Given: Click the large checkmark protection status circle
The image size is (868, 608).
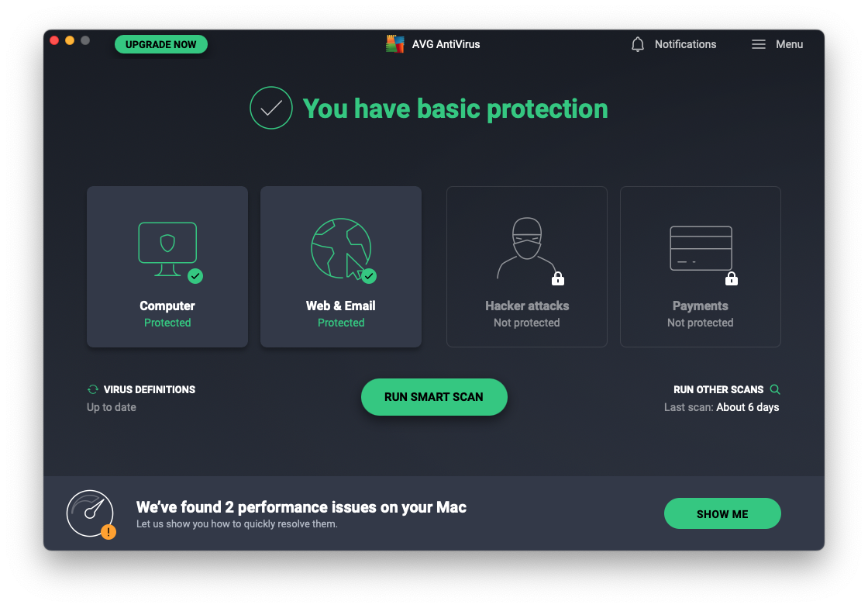Looking at the screenshot, I should pos(271,108).
